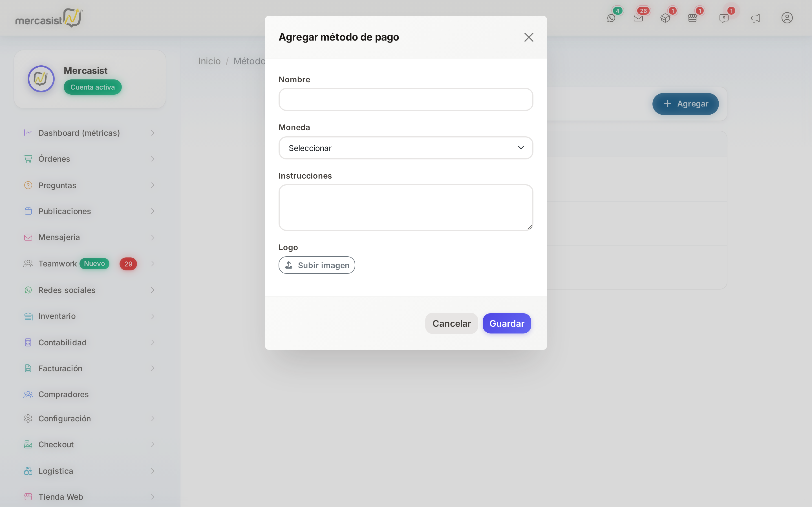Open the Moneda Seleccionar dropdown
The image size is (812, 507).
tap(406, 148)
